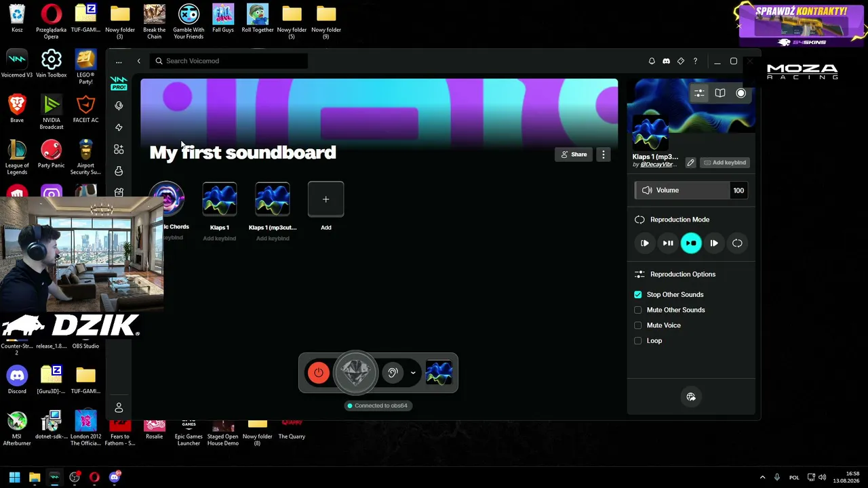The image size is (868, 488).
Task: Open OBS Studio from the taskbar
Action: [x=75, y=477]
